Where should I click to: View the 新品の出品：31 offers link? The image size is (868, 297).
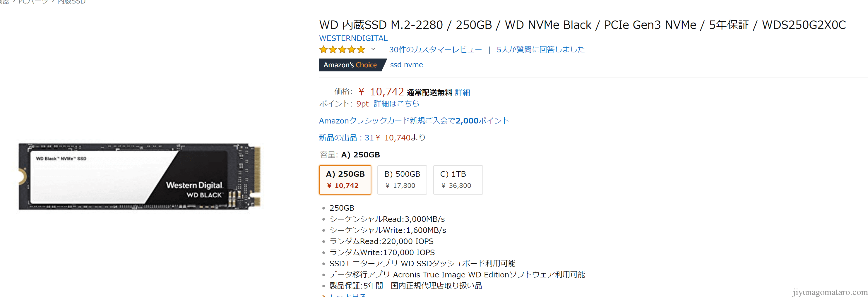click(346, 138)
